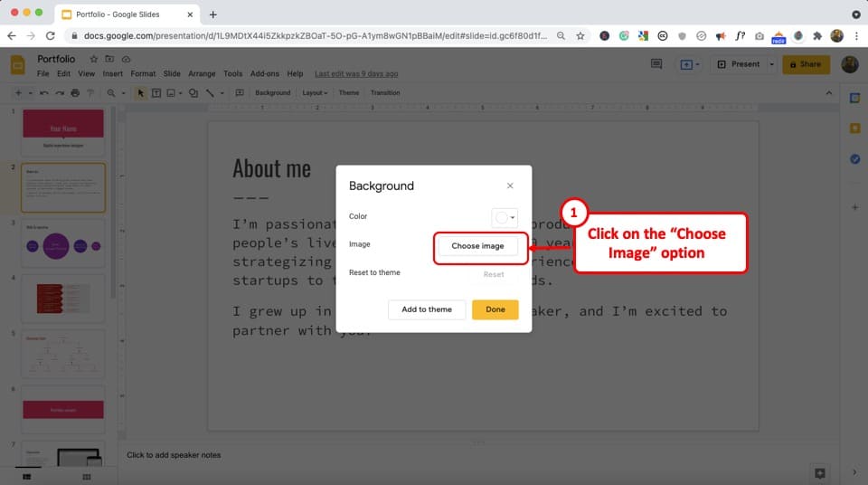Open the Help menu
Viewport: 868px width, 485px height.
295,73
